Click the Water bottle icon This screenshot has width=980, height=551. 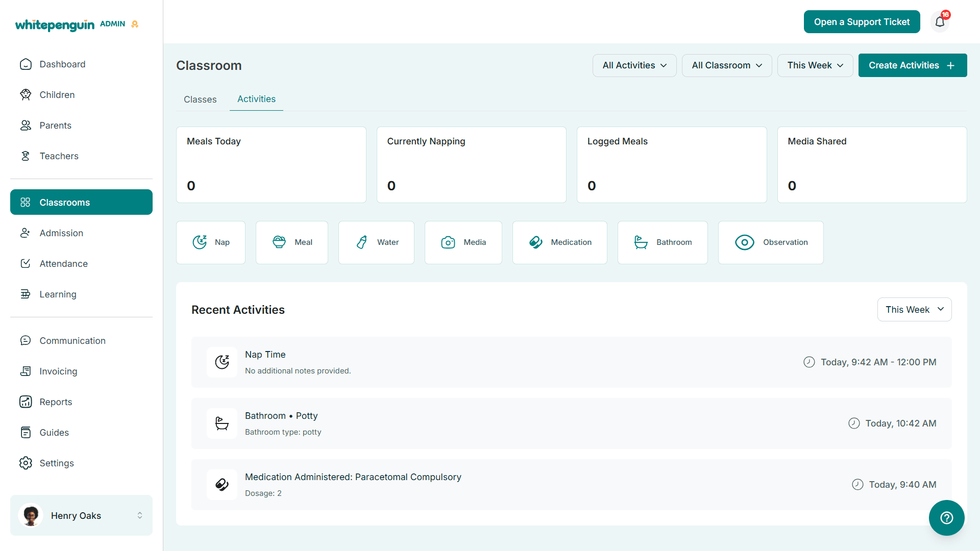[x=362, y=242]
